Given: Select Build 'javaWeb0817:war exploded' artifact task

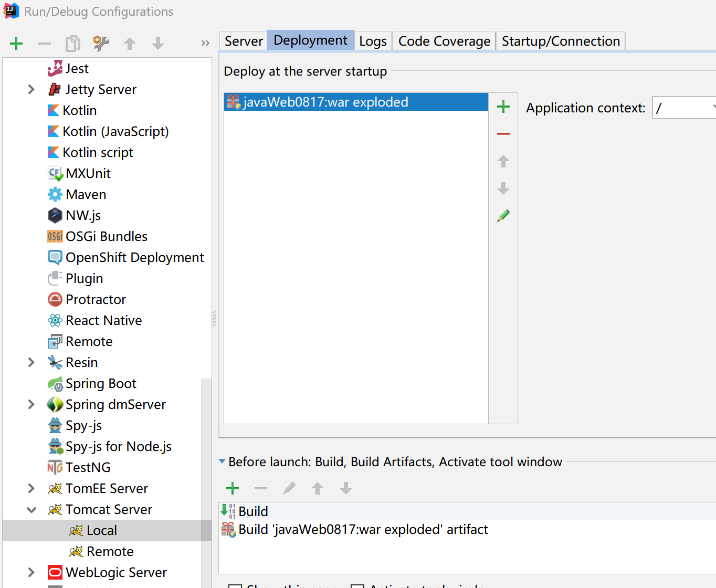Looking at the screenshot, I should [467, 529].
